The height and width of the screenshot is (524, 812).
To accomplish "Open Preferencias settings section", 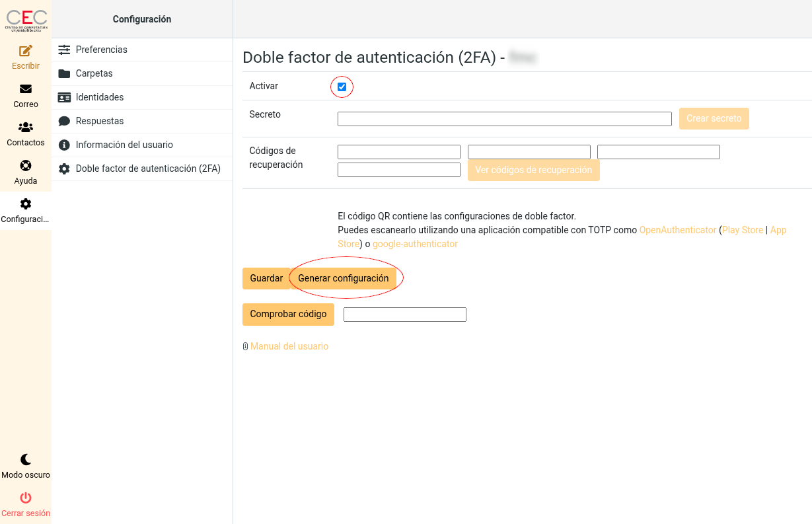I will click(101, 50).
